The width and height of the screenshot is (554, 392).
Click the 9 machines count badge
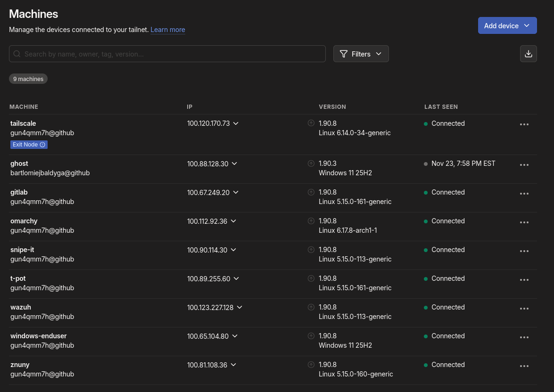click(28, 79)
